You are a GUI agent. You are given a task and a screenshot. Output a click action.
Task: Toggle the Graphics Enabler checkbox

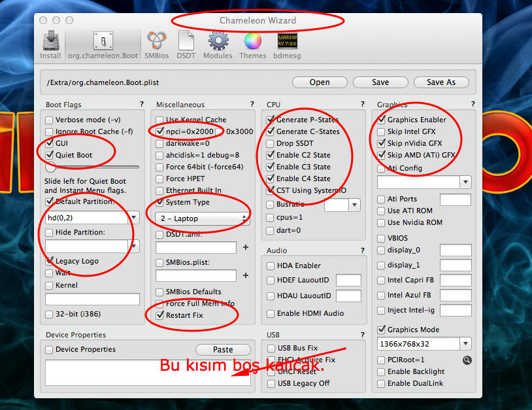click(382, 120)
